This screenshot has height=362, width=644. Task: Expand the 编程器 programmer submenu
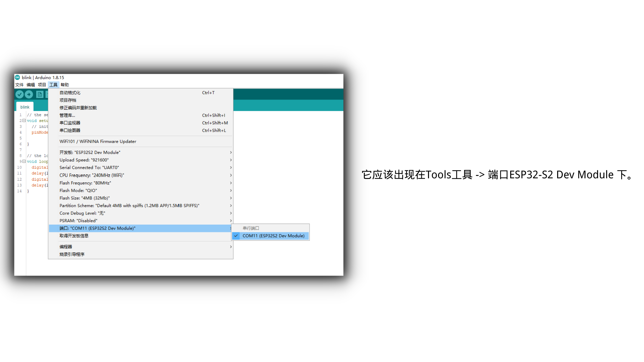141,247
